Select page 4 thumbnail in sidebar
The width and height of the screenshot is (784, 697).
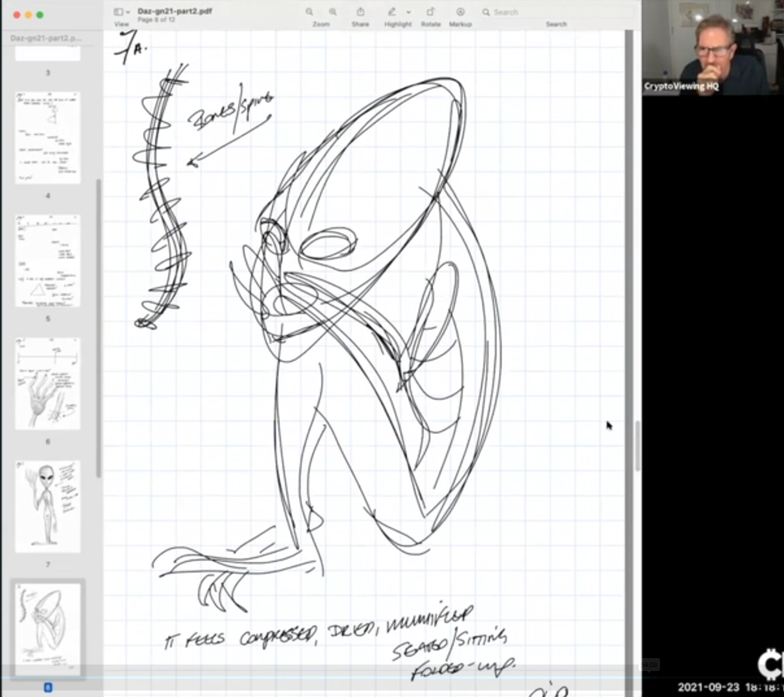click(48, 138)
